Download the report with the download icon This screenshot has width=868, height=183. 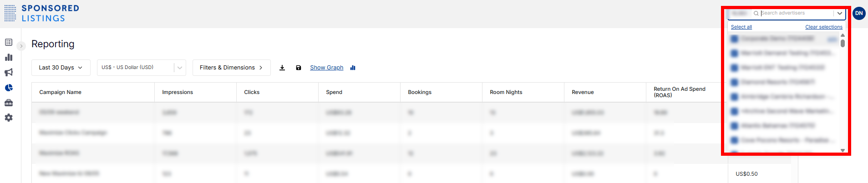click(x=282, y=68)
